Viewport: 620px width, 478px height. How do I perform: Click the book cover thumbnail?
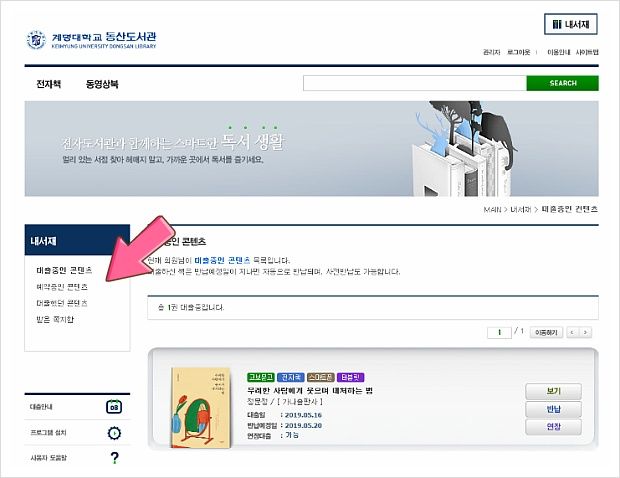[x=201, y=408]
